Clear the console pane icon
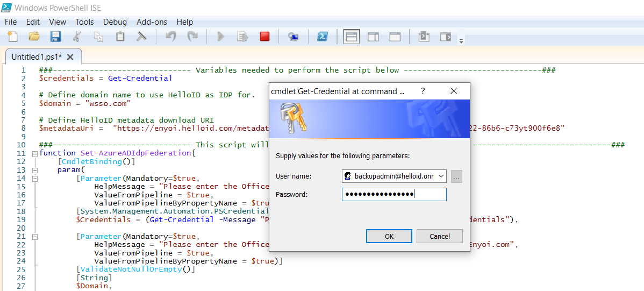This screenshot has width=644, height=291. [x=141, y=37]
